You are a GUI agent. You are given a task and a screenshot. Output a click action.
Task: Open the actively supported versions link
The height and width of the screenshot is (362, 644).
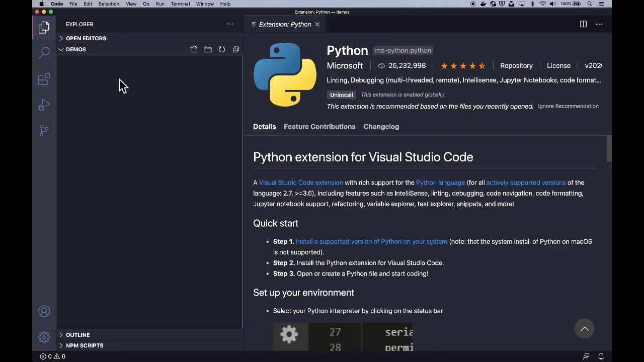point(526,183)
